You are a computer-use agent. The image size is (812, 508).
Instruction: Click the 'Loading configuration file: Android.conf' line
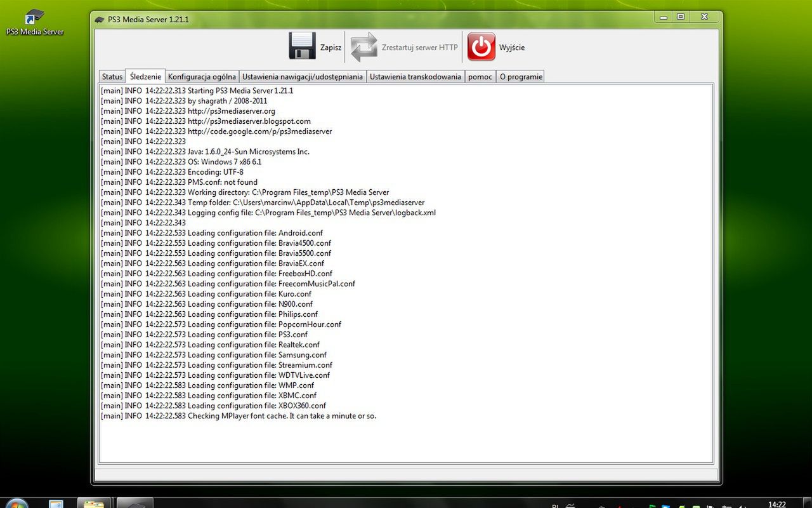pyautogui.click(x=212, y=233)
